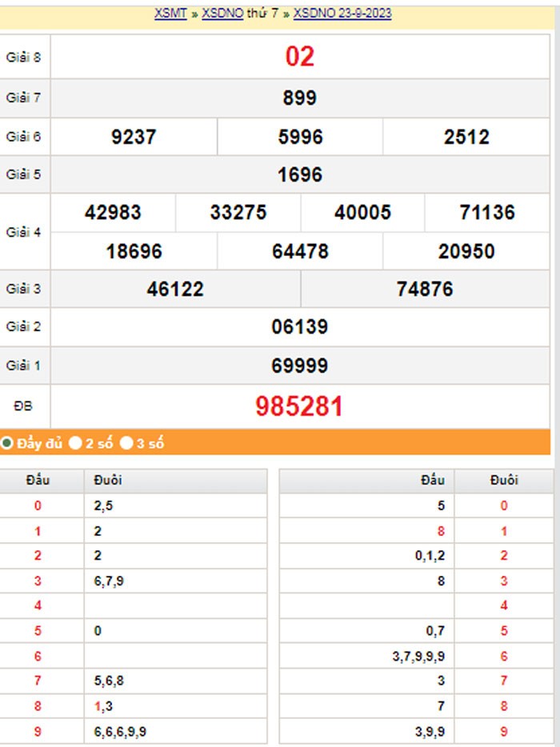560x747 pixels.
Task: Click the 'Đầu' header in right table
Action: [x=432, y=480]
